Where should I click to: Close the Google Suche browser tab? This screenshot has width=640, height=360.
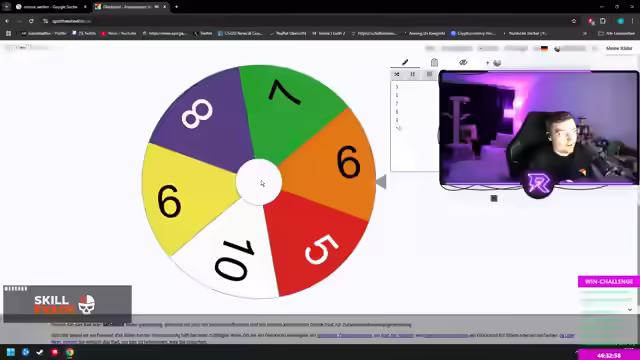click(85, 7)
